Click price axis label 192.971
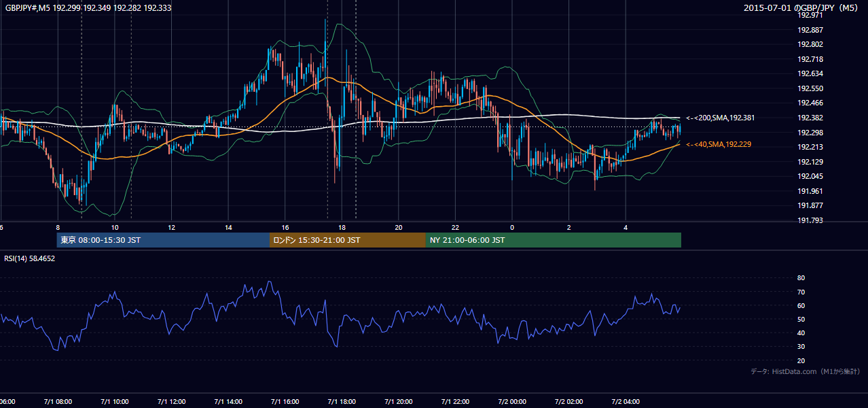 click(x=810, y=15)
